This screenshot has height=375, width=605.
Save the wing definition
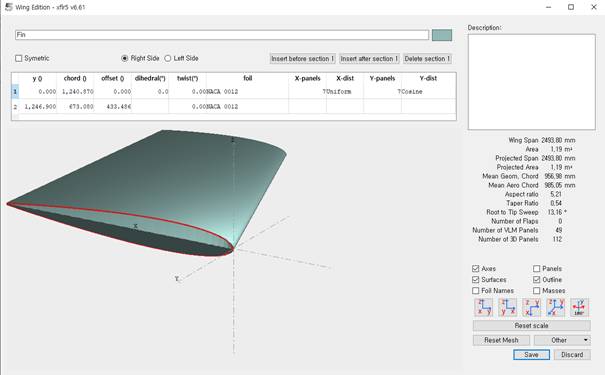[531, 355]
